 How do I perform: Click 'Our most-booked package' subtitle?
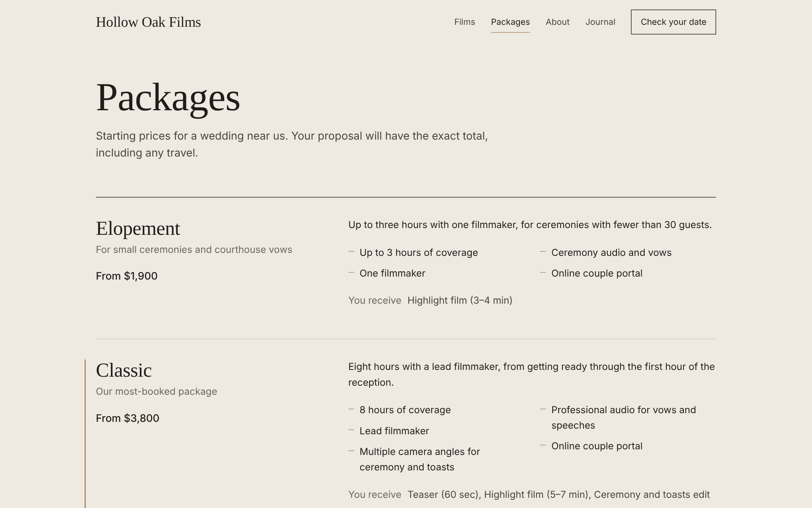[x=156, y=391]
